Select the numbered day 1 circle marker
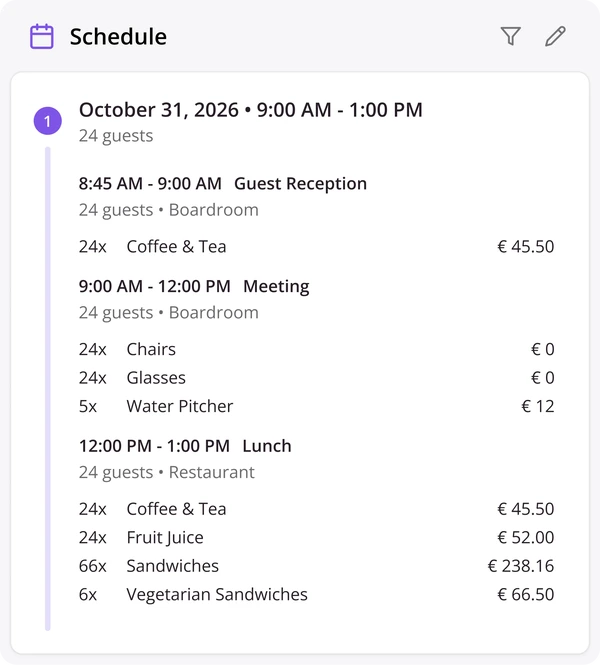 click(47, 121)
